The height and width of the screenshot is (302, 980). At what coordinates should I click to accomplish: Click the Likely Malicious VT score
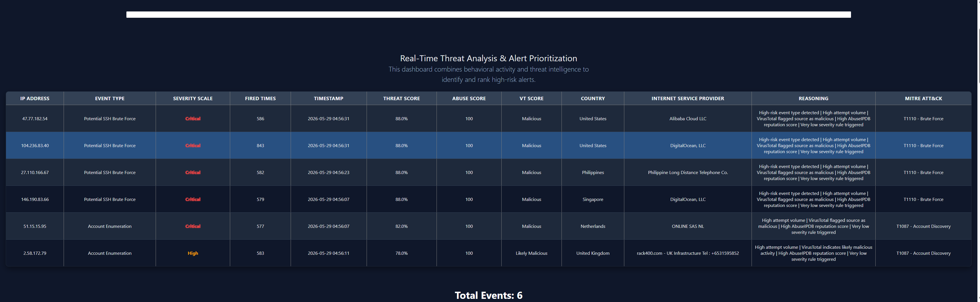pos(531,253)
